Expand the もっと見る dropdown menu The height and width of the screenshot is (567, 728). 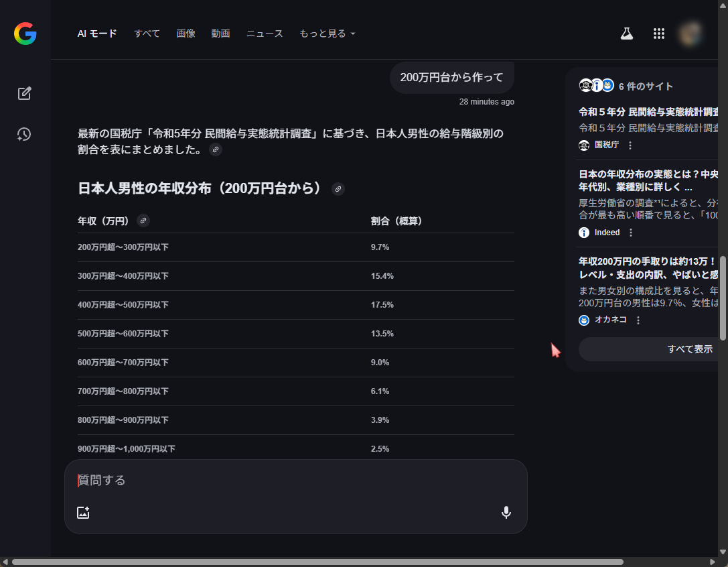click(327, 34)
